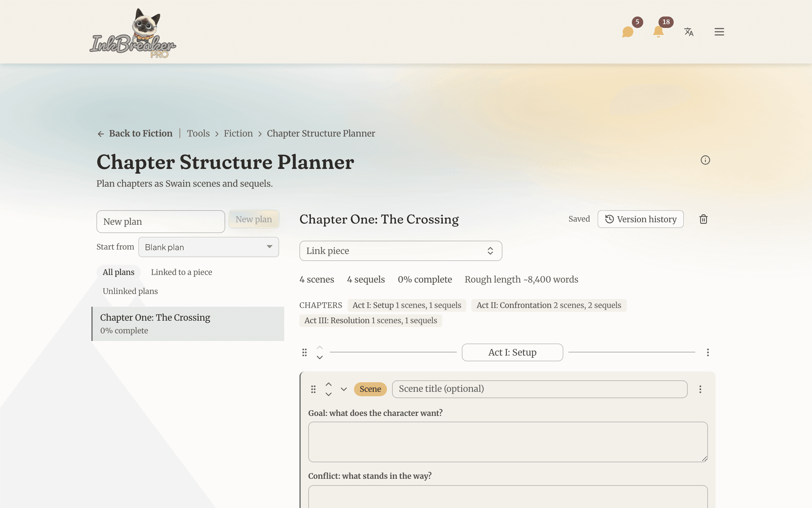
Task: Click the 4 scenes stat
Action: 317,279
